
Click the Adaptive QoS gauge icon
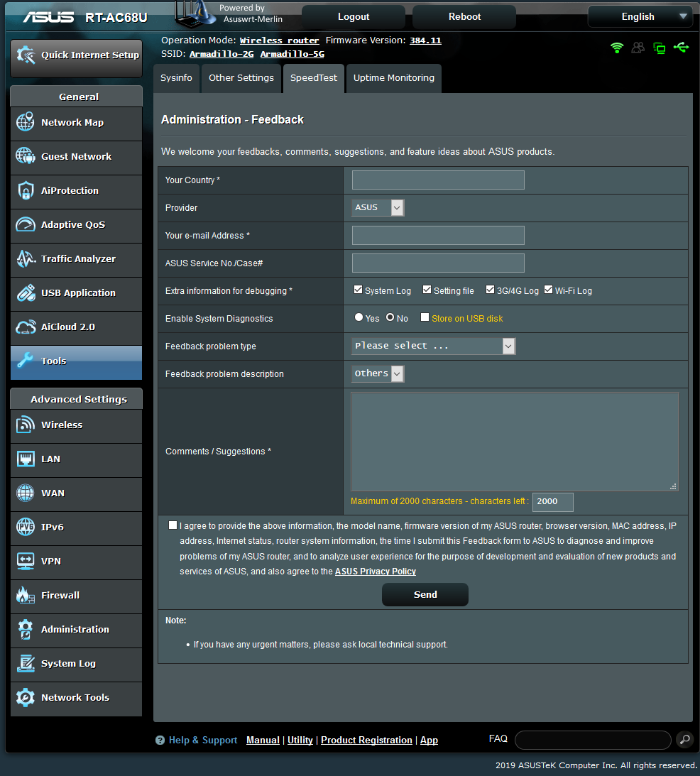click(26, 224)
